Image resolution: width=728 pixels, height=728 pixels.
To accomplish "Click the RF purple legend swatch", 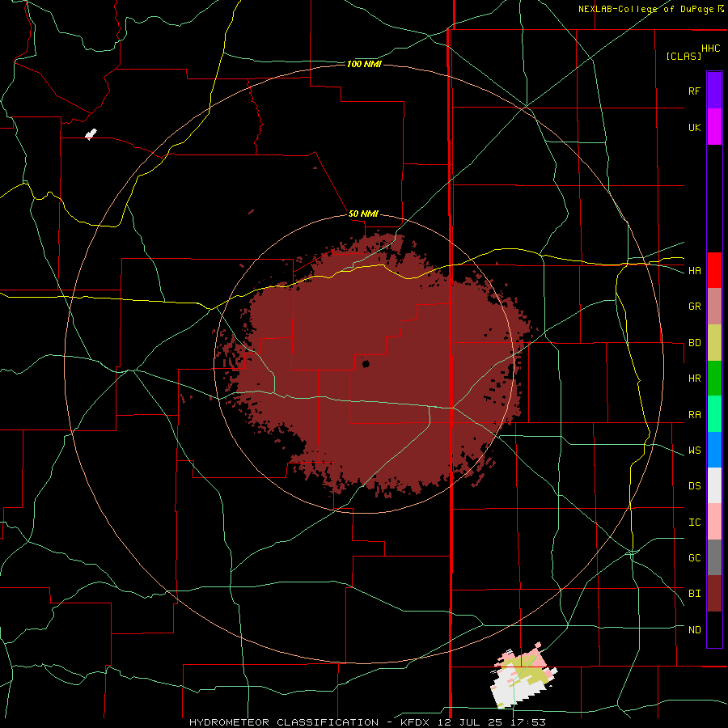I will pyautogui.click(x=714, y=91).
